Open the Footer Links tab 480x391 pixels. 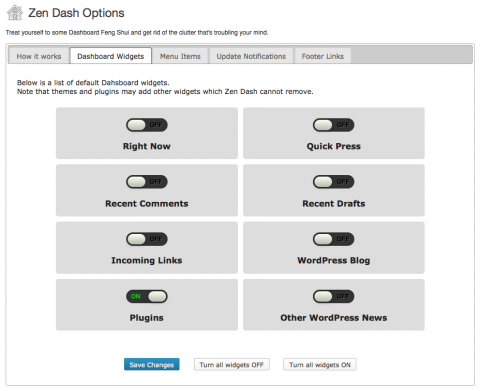pos(323,56)
